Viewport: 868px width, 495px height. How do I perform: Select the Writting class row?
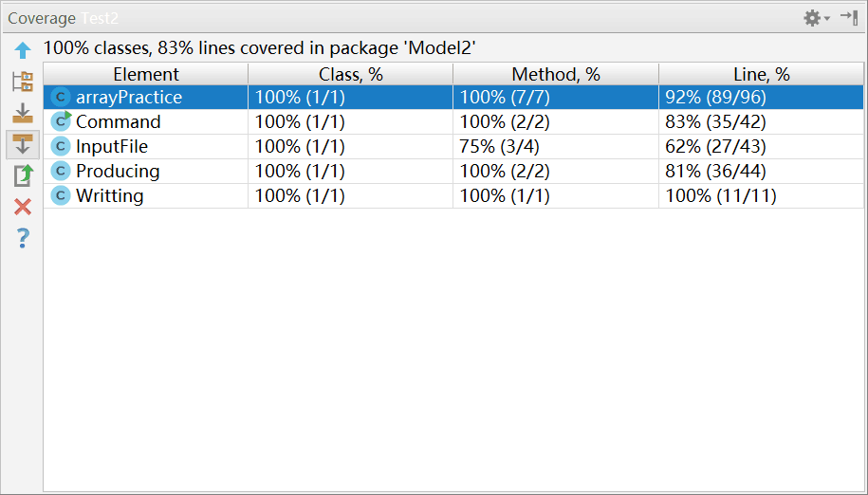click(453, 195)
